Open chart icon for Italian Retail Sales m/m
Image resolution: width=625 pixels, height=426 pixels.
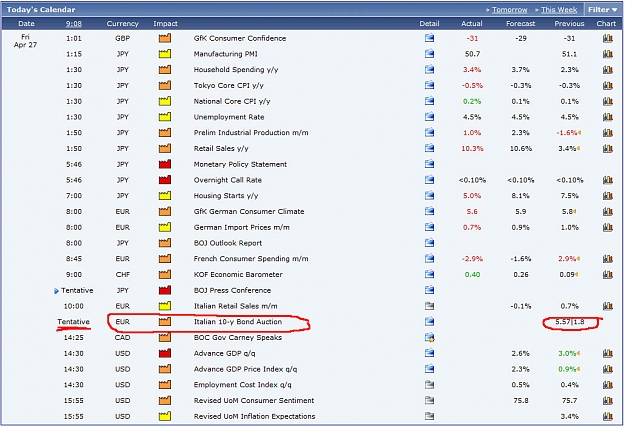(607, 306)
